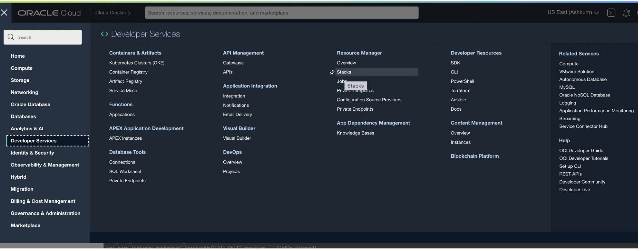This screenshot has width=644, height=251.
Task: Select Observability & Management in the menu
Action: [45, 165]
